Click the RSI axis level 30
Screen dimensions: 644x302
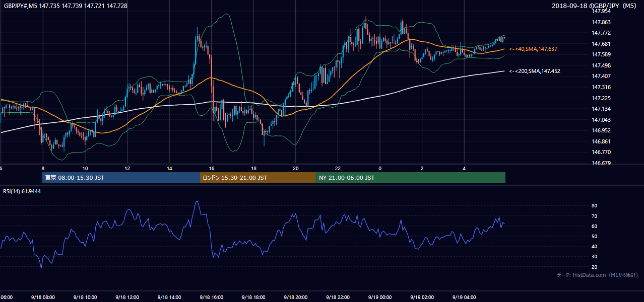point(594,257)
